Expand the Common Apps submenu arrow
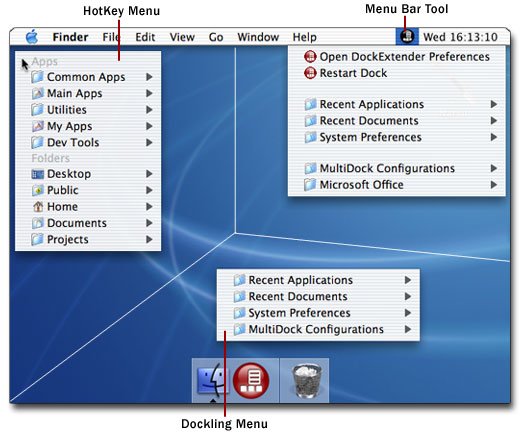Screen dimensions: 520x432 (x=149, y=77)
